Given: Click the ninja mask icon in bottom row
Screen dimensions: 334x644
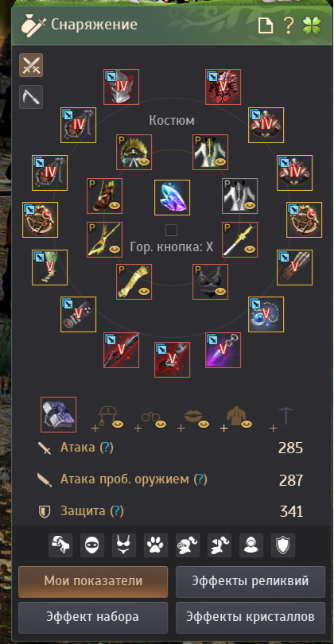Looking at the screenshot, I should pos(92,545).
